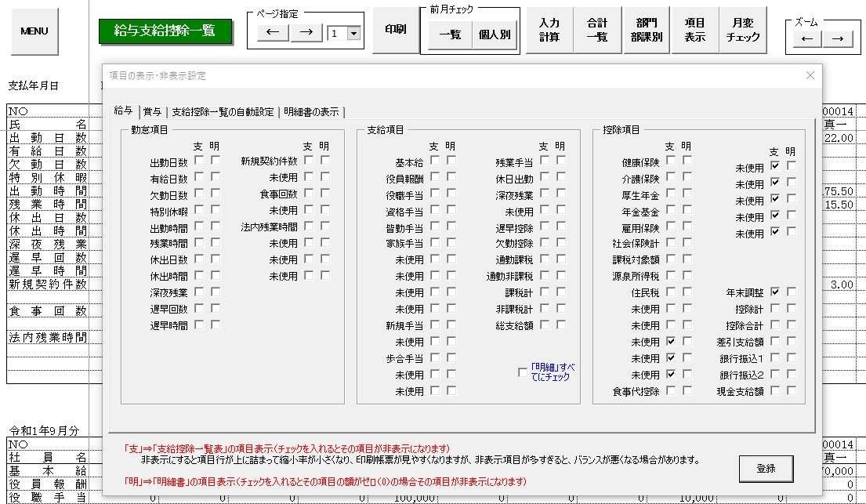
Task: Click the 合計一覧 button
Action: tap(597, 30)
